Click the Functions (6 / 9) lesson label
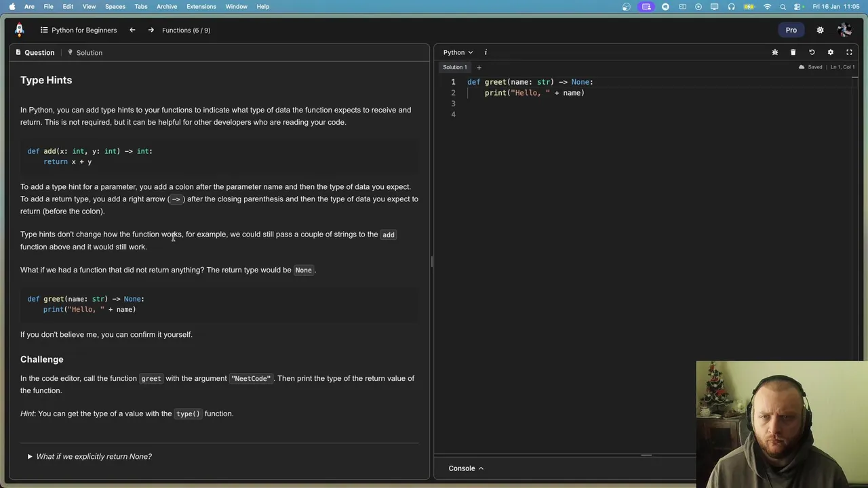The width and height of the screenshot is (868, 488). pyautogui.click(x=186, y=30)
